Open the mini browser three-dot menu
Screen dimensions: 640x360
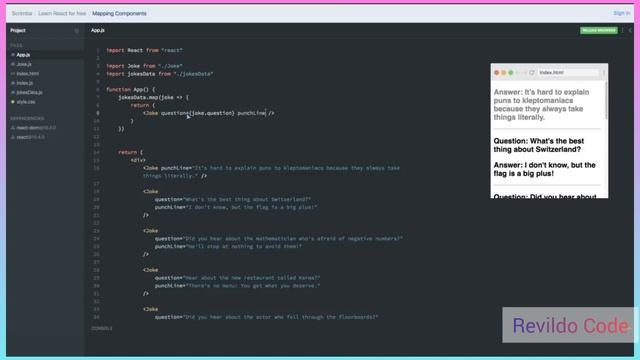(603, 73)
